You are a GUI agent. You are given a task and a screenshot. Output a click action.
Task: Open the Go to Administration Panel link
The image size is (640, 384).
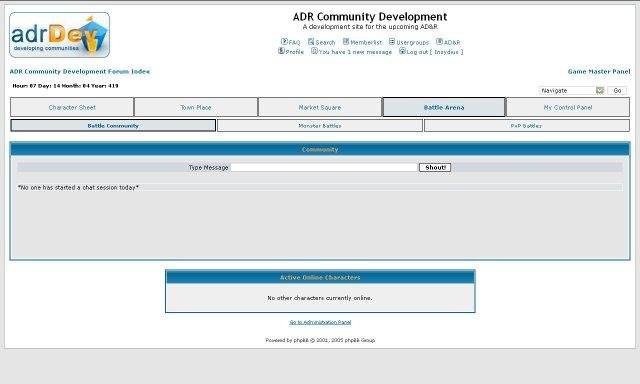pyautogui.click(x=320, y=322)
